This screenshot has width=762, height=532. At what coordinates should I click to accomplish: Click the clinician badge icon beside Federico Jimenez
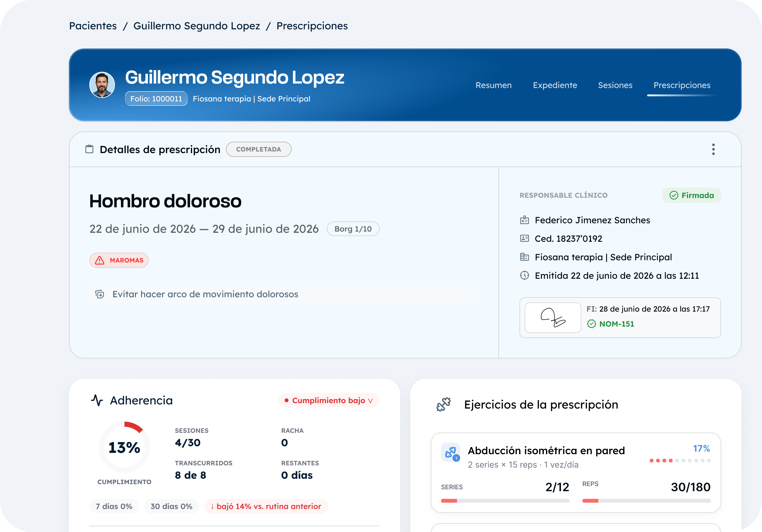[524, 220]
